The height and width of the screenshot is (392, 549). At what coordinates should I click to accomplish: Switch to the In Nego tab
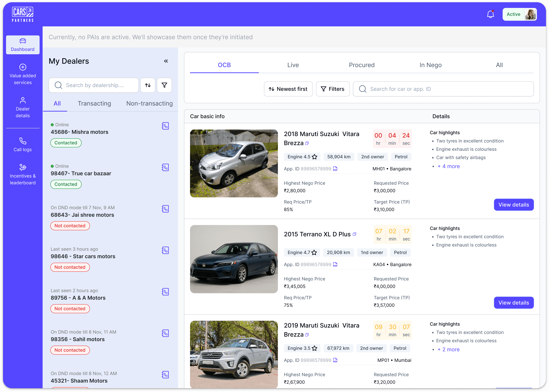click(x=431, y=65)
